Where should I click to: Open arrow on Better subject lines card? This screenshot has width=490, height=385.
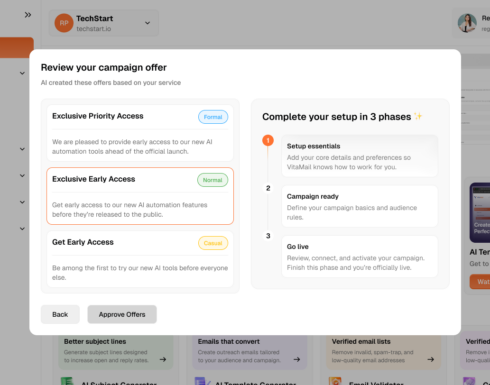163,359
